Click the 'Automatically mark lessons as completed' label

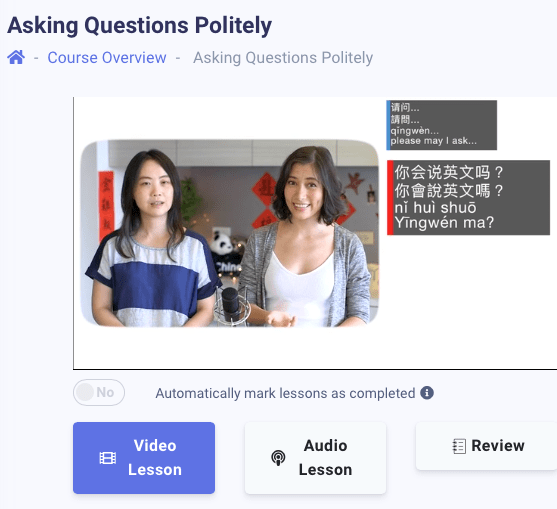pyautogui.click(x=285, y=393)
